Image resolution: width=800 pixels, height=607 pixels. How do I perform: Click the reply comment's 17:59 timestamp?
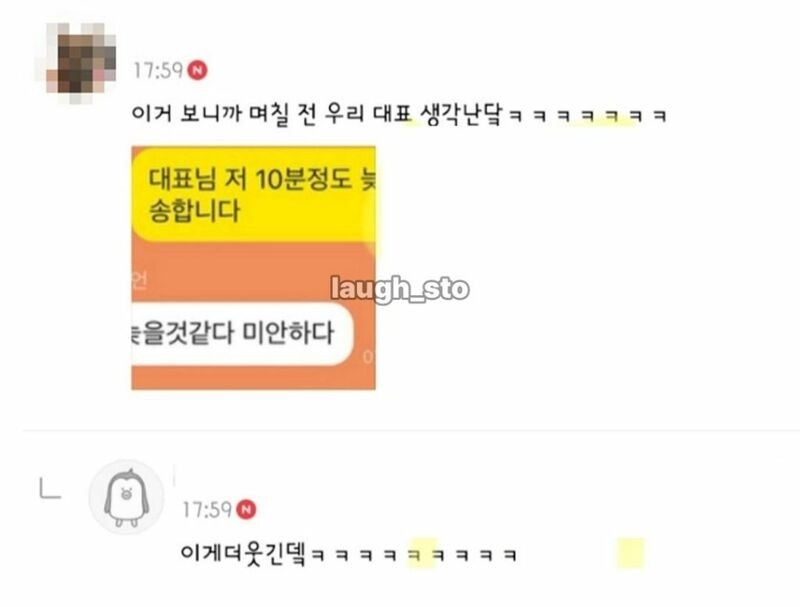[207, 510]
